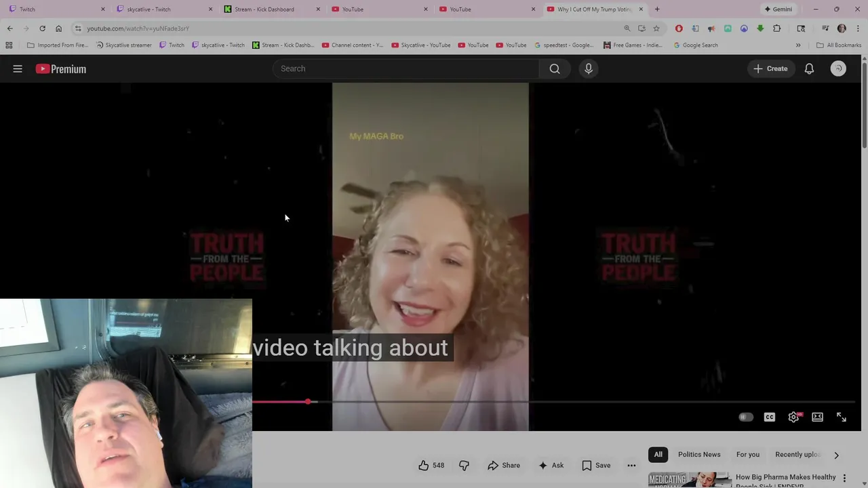Image resolution: width=868 pixels, height=488 pixels.
Task: Click the Gemini button
Action: tap(778, 9)
